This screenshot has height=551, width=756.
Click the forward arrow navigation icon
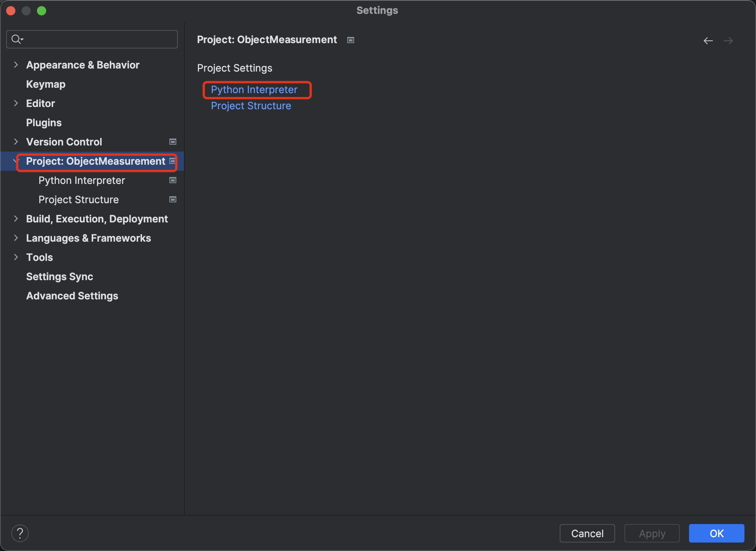click(728, 41)
